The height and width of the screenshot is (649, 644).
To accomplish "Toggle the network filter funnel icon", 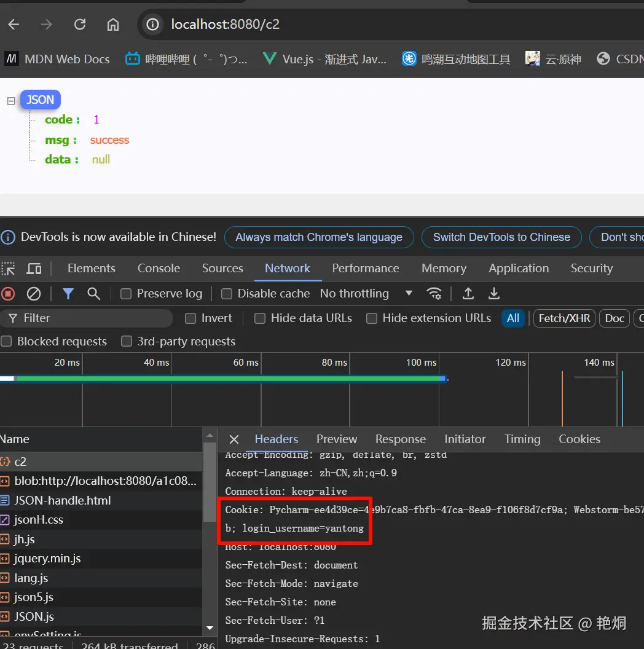I will coord(68,294).
